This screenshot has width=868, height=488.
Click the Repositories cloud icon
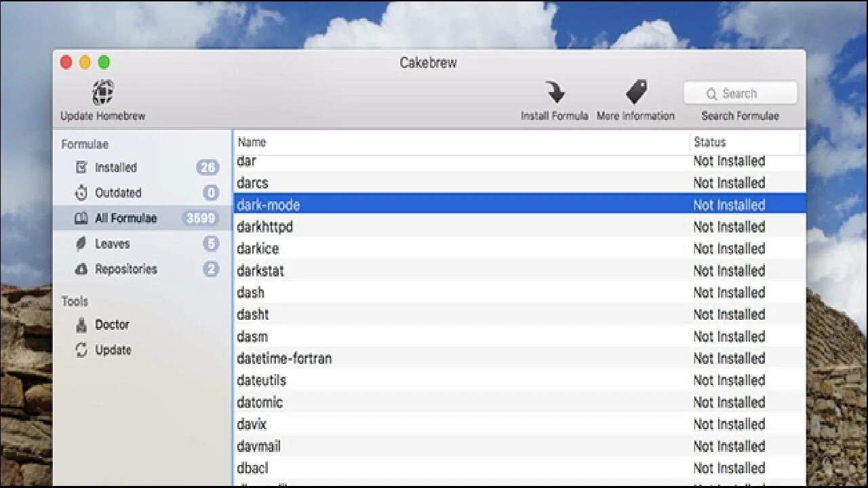coord(81,269)
